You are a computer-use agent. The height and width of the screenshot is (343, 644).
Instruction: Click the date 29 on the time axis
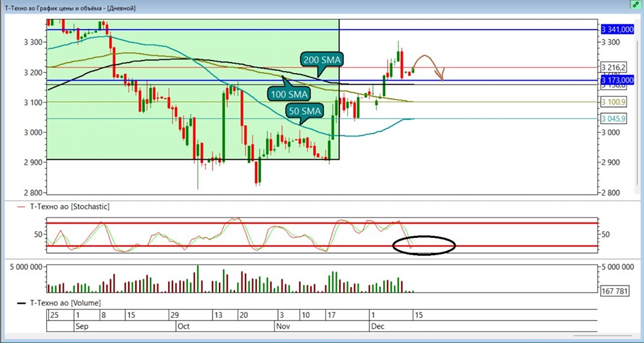click(175, 315)
